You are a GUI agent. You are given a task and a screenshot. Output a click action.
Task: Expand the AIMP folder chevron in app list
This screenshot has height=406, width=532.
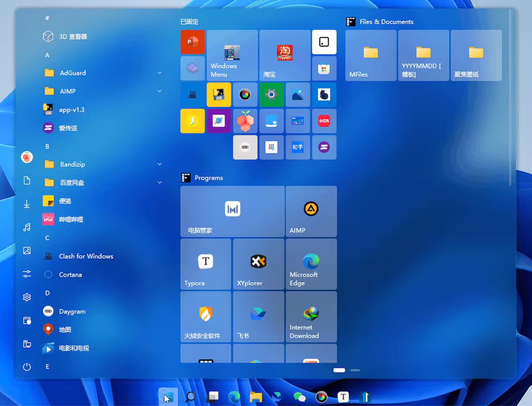(x=159, y=91)
